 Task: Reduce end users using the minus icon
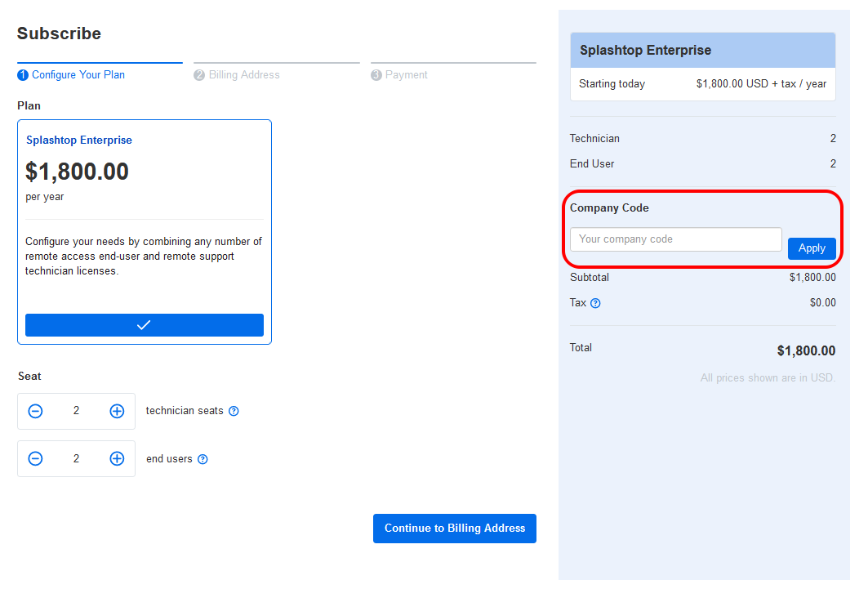(35, 459)
